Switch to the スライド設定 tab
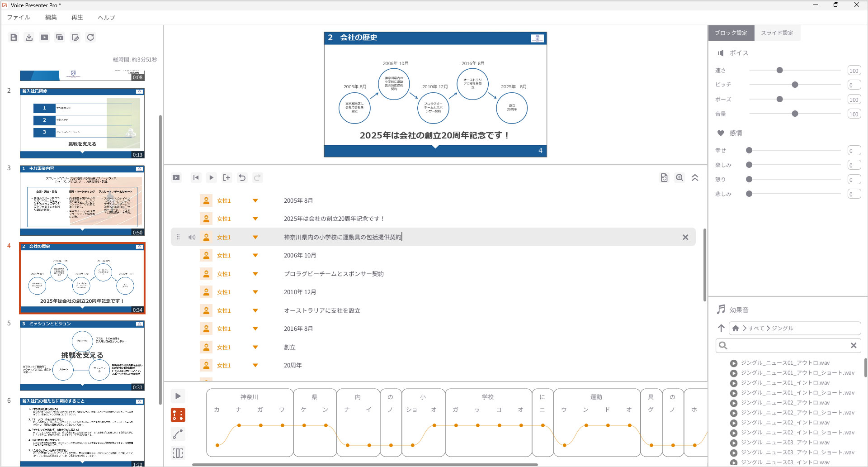This screenshot has width=868, height=467. click(x=777, y=33)
